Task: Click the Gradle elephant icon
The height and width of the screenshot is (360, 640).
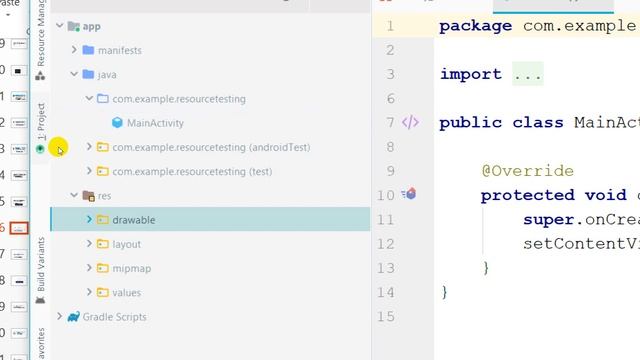Action: coord(73,317)
